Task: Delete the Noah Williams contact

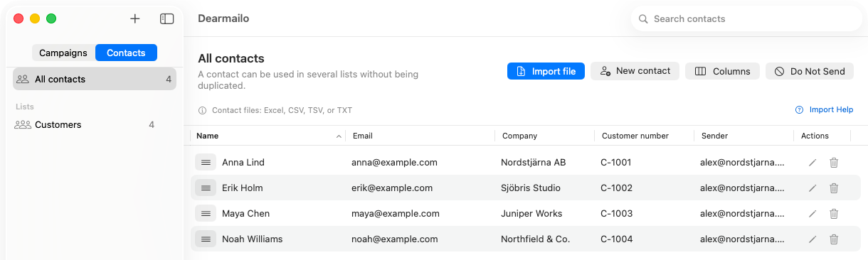Action: (834, 239)
